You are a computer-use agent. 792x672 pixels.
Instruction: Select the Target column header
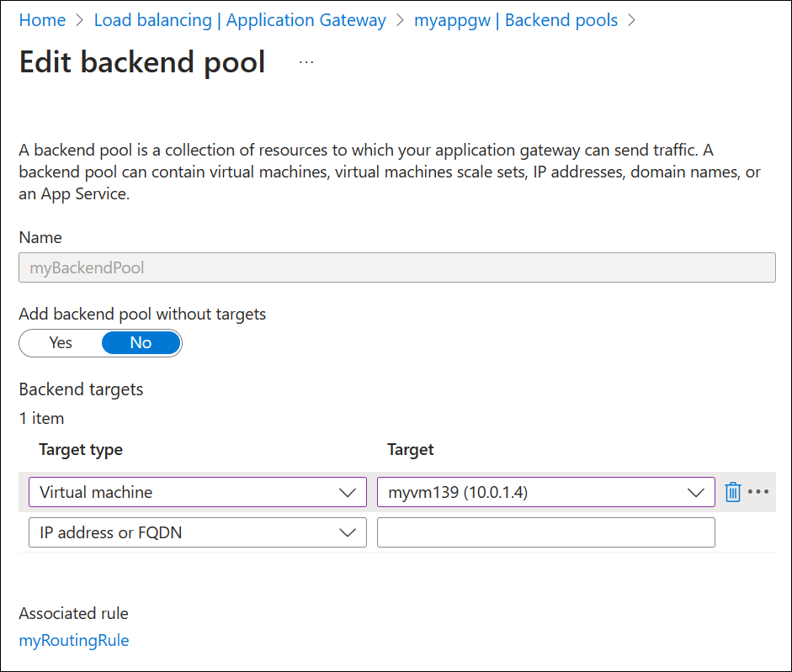tap(411, 450)
